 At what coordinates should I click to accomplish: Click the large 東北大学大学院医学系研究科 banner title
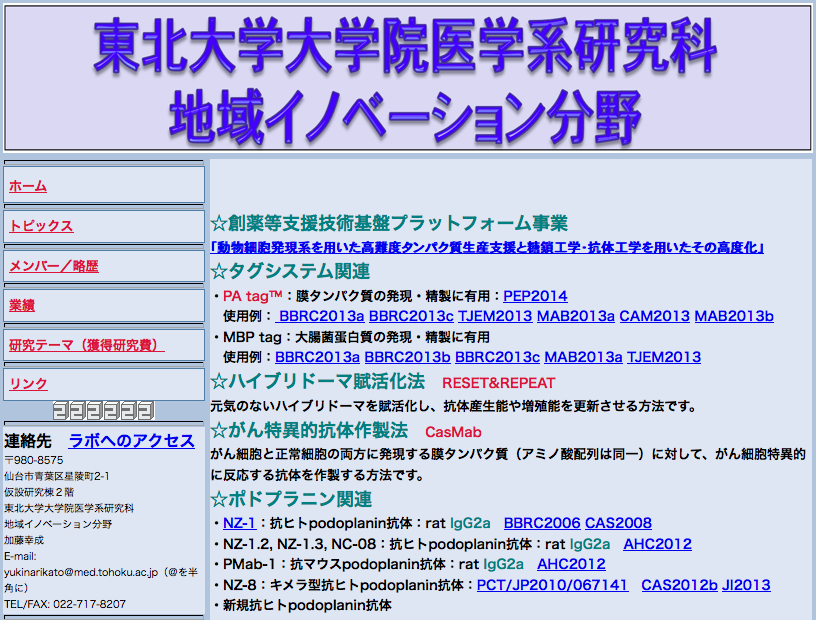click(x=406, y=45)
